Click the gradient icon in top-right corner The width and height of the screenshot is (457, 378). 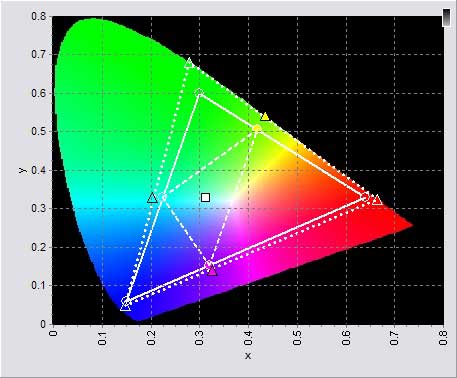click(446, 17)
